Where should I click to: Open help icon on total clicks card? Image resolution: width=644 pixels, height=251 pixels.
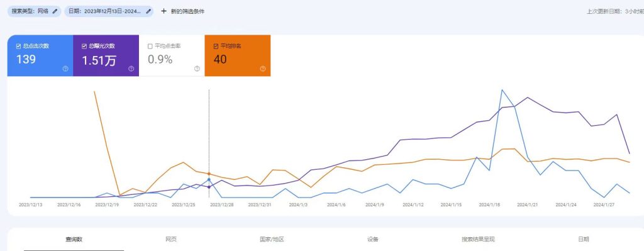pyautogui.click(x=65, y=69)
